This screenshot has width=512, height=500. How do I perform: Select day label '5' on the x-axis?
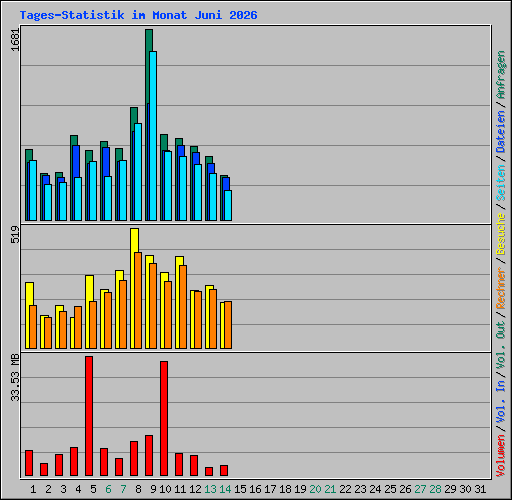point(93,489)
